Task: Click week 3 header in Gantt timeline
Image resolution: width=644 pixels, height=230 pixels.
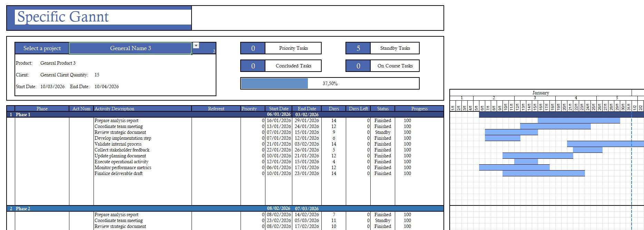Action: point(535,98)
